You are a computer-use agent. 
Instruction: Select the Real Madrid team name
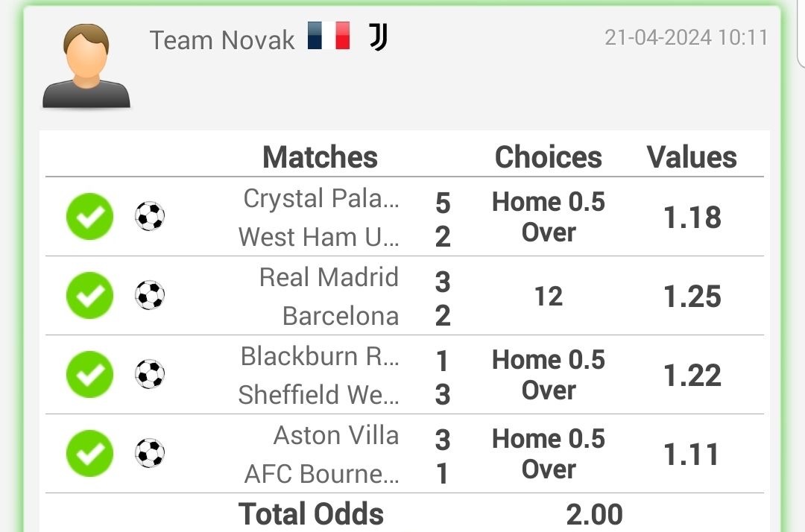[x=329, y=277]
